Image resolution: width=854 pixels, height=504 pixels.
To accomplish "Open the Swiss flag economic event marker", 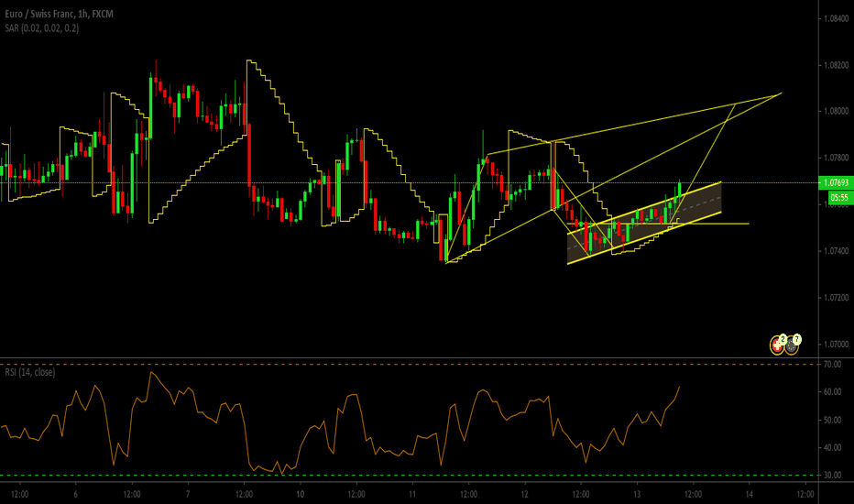I will click(777, 345).
